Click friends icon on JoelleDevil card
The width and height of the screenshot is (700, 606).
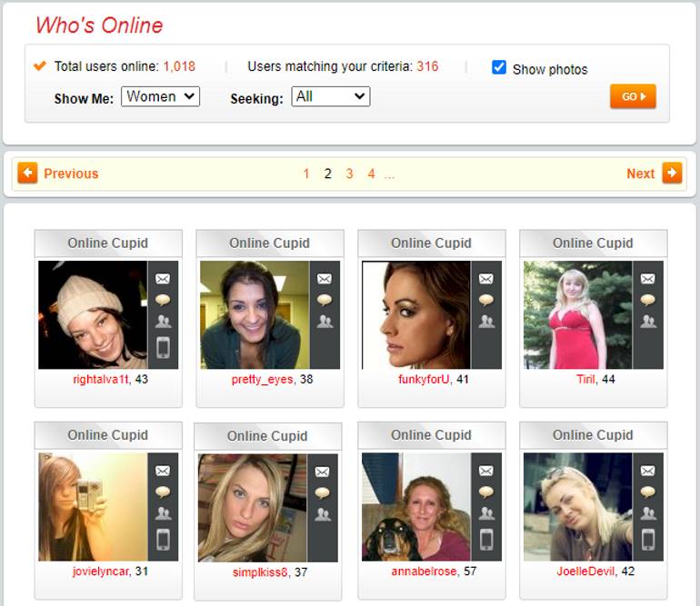648,513
